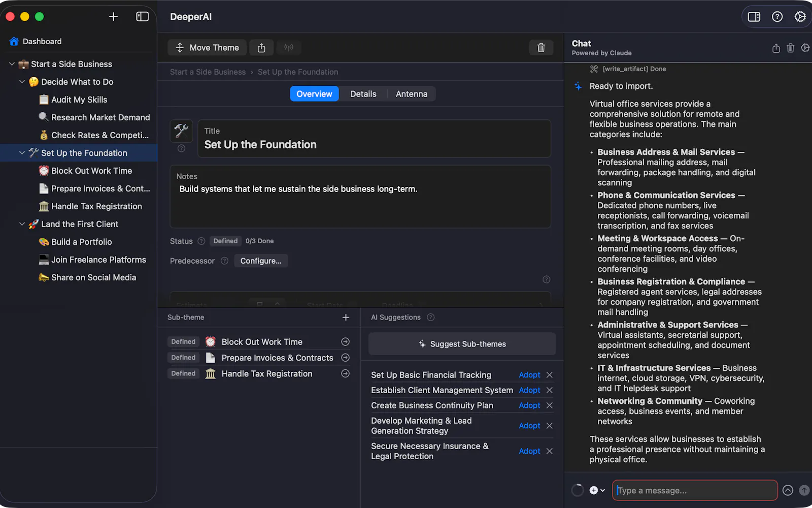
Task: Click help icon at right below Predecessor
Action: (546, 279)
